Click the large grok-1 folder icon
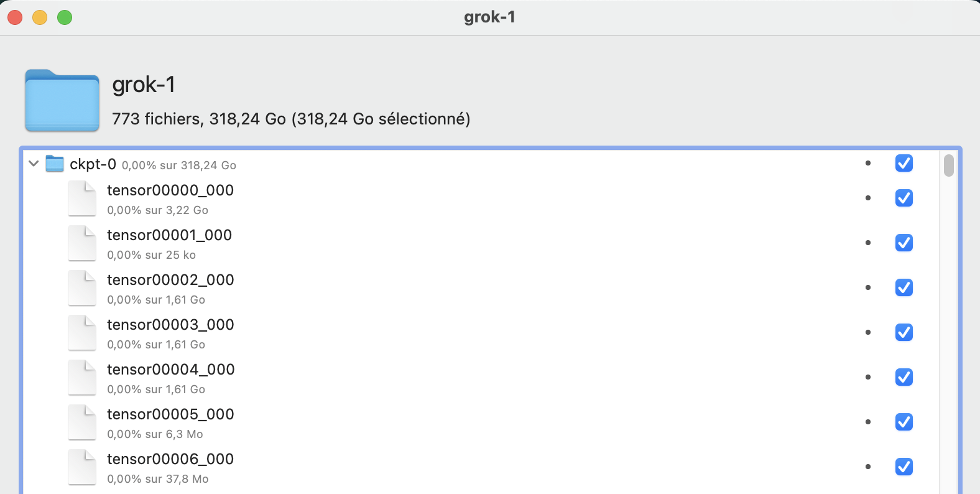The height and width of the screenshot is (494, 980). tap(62, 101)
